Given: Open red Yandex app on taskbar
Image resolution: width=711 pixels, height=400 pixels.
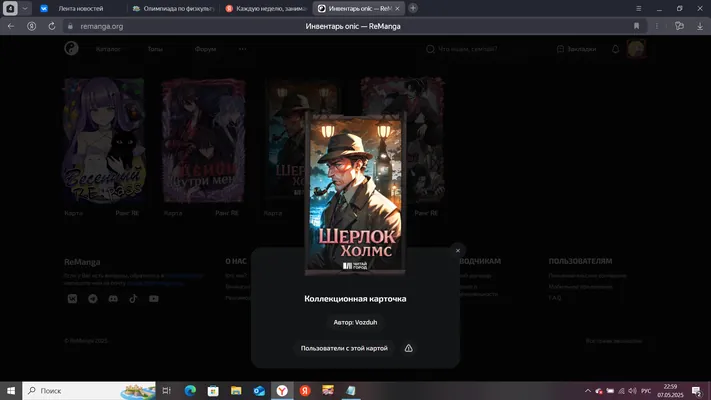Looking at the screenshot, I should tap(305, 390).
